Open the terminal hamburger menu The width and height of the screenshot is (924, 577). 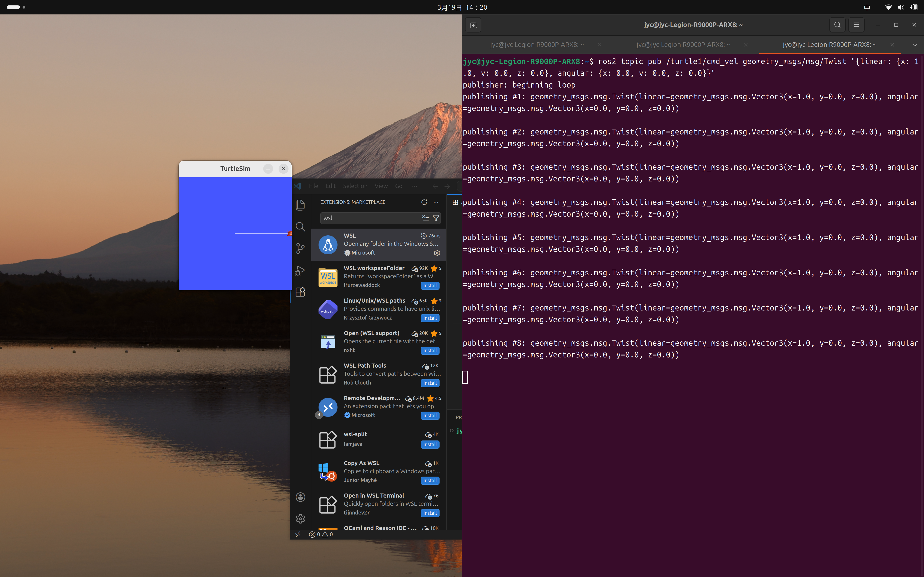pyautogui.click(x=857, y=25)
